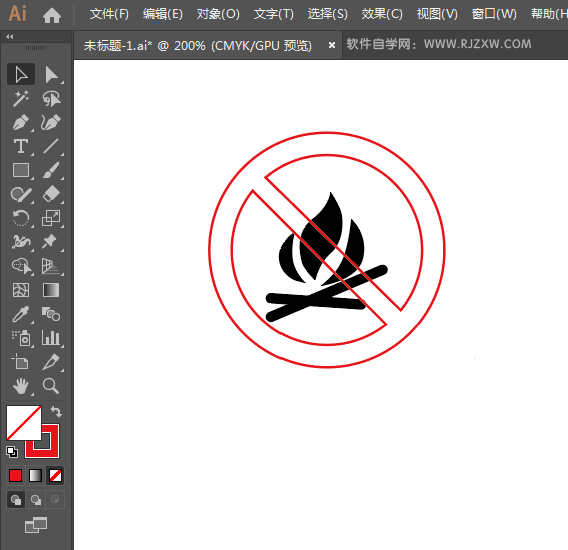The height and width of the screenshot is (550, 568).
Task: Apply Gradient mode button
Action: (35, 475)
